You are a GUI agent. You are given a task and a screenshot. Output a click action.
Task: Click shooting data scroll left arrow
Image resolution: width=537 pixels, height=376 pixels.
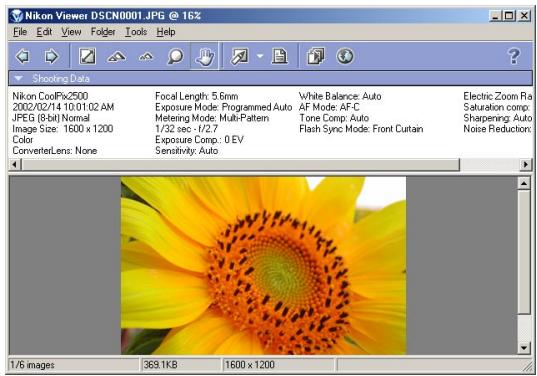point(14,165)
